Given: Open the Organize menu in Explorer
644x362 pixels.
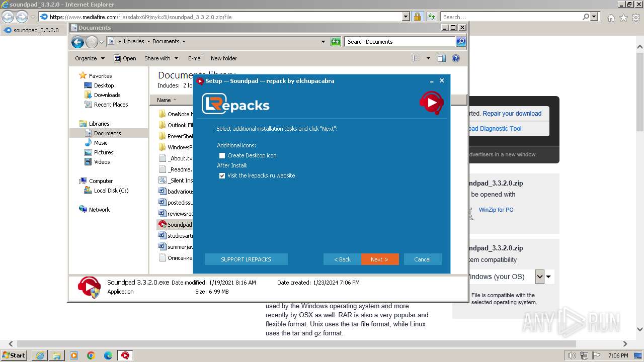Looking at the screenshot, I should pos(90,58).
